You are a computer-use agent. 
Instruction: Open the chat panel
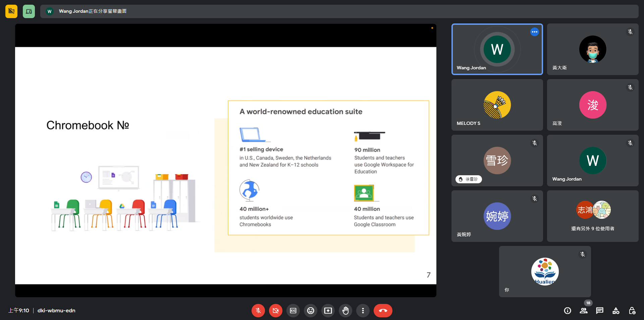[600, 311]
